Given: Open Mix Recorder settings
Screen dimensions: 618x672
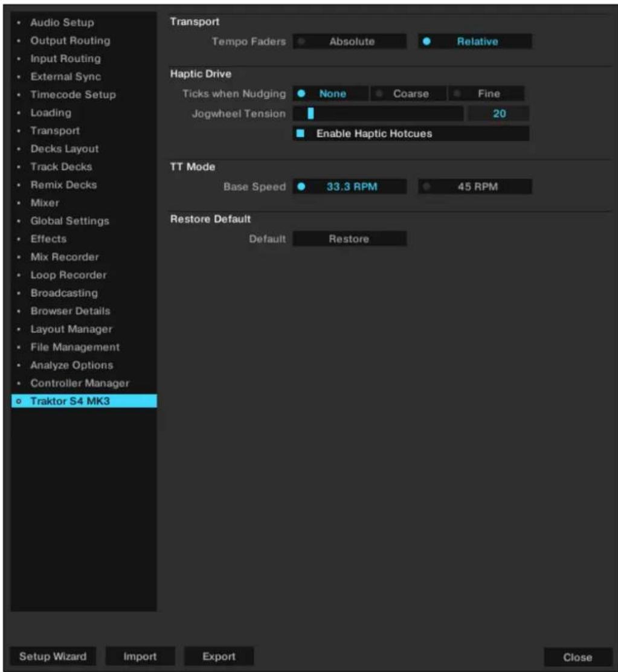Looking at the screenshot, I should point(83,257).
